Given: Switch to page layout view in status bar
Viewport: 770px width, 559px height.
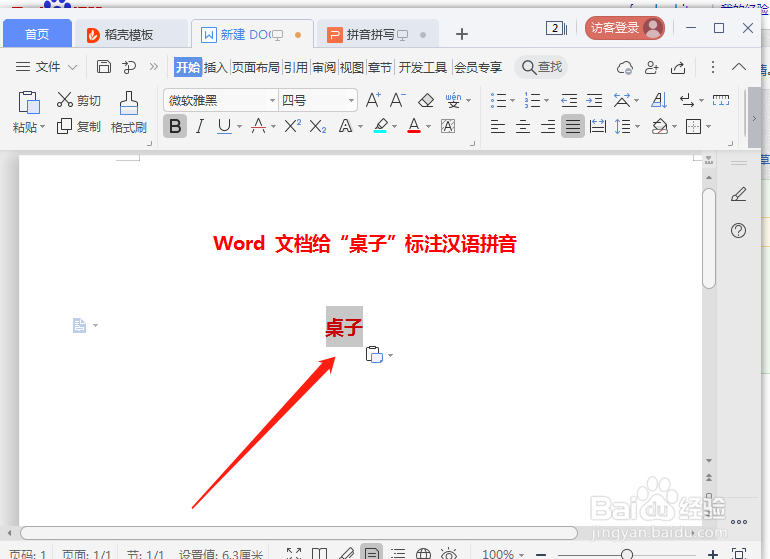Looking at the screenshot, I should (x=372, y=554).
